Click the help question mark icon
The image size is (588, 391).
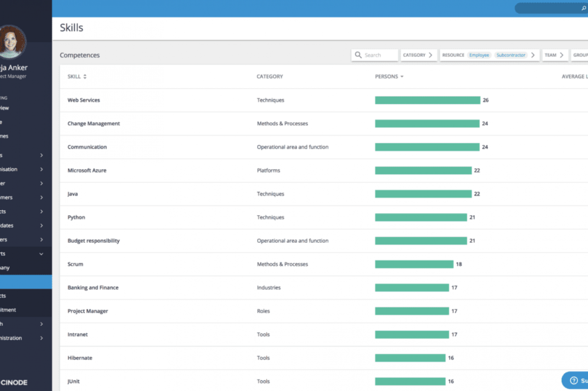[573, 380]
